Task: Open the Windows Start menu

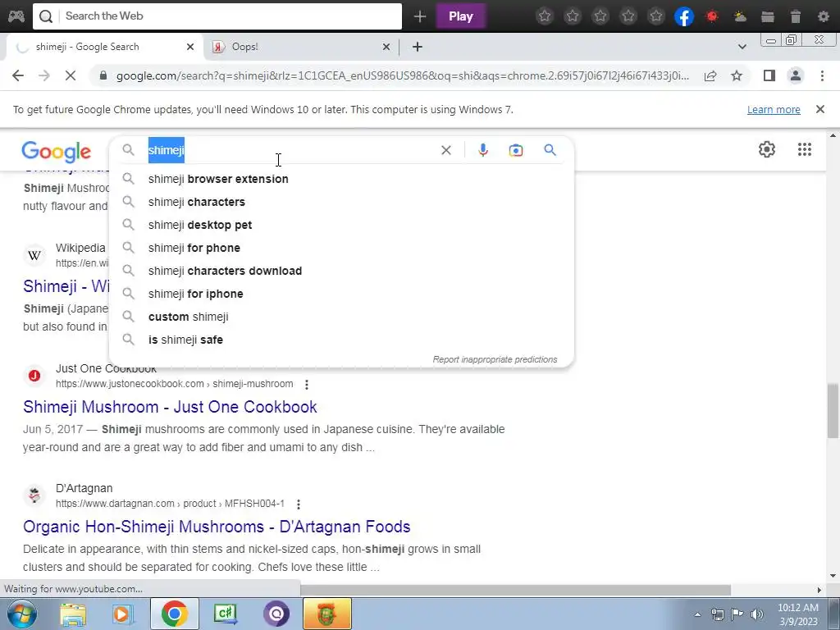Action: (x=21, y=614)
